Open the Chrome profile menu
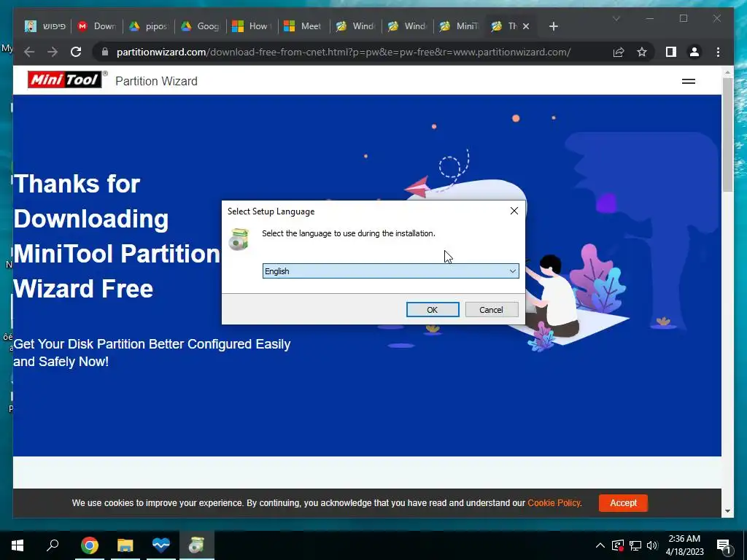 pyautogui.click(x=694, y=52)
